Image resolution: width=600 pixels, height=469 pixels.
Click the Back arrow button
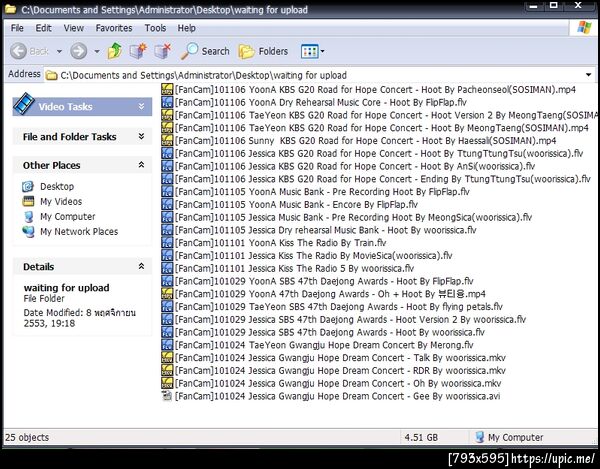coord(18,51)
